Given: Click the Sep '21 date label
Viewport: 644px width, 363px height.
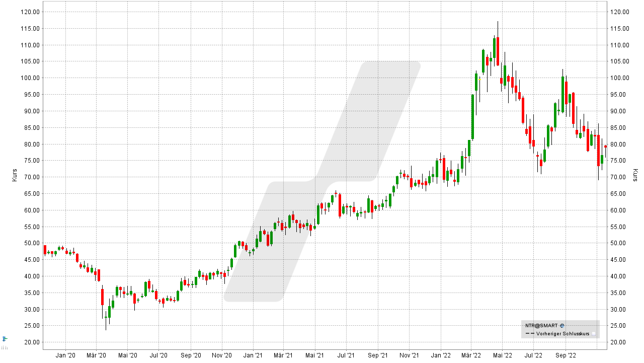Looking at the screenshot, I should tap(378, 355).
